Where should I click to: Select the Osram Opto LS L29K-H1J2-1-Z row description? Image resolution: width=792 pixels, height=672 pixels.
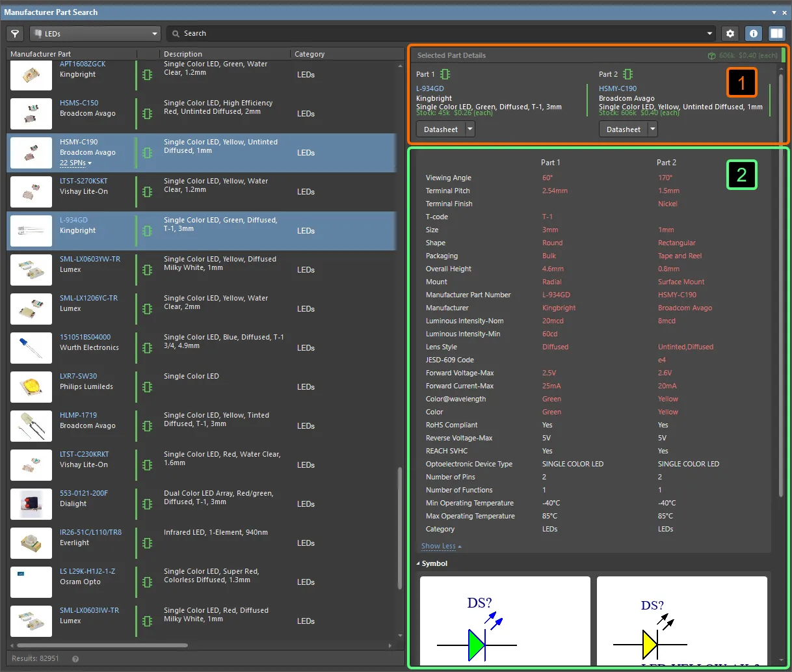pos(211,576)
